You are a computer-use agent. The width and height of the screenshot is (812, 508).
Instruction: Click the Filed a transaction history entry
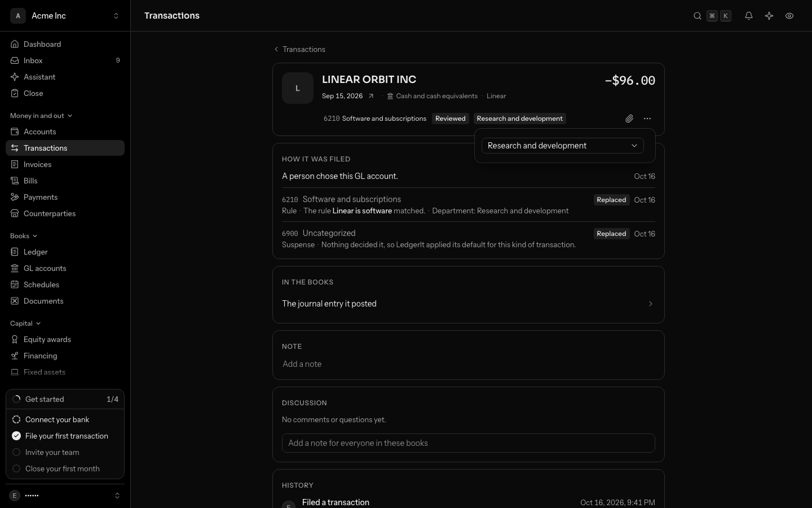(336, 502)
